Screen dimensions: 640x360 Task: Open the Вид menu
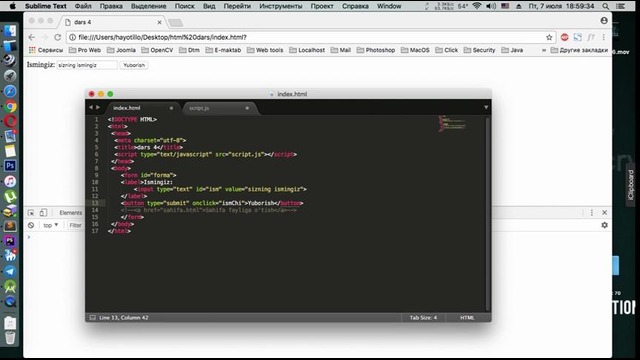coord(209,6)
